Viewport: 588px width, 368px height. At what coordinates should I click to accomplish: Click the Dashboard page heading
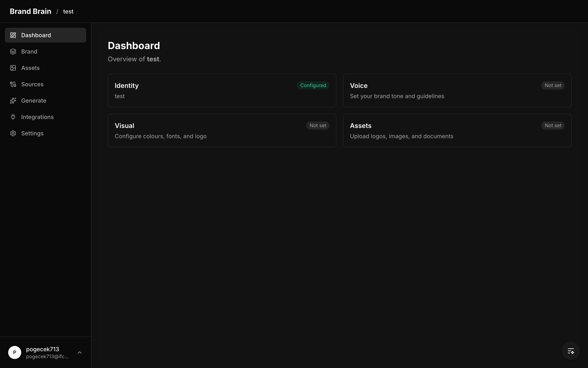pyautogui.click(x=134, y=46)
